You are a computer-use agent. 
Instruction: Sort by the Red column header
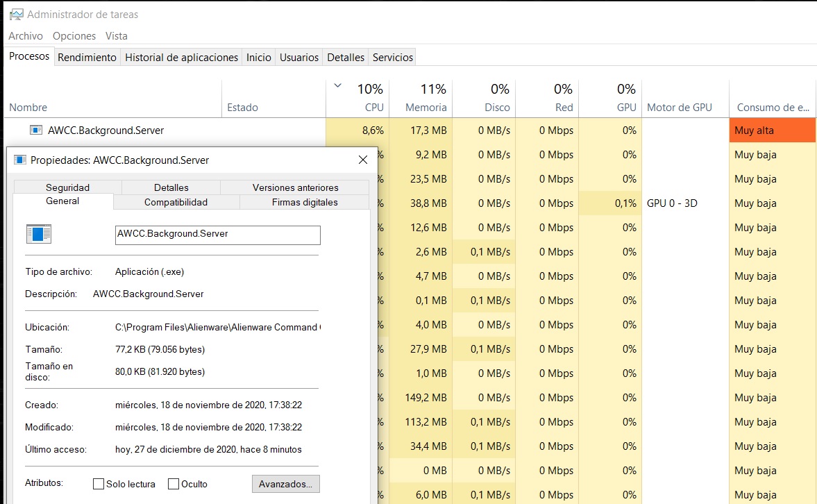coord(547,99)
